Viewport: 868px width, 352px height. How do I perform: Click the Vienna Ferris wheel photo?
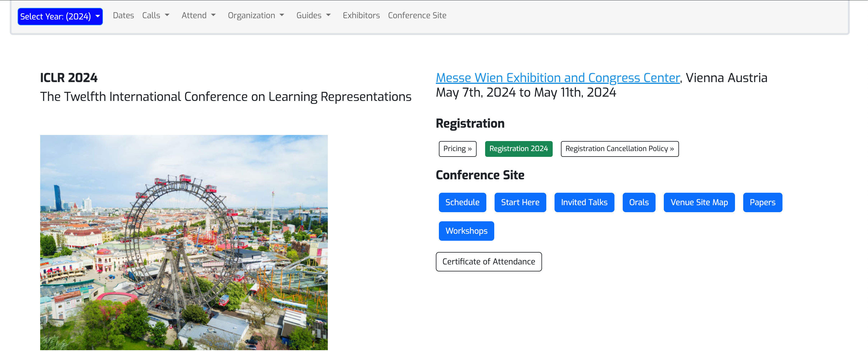[x=184, y=242]
